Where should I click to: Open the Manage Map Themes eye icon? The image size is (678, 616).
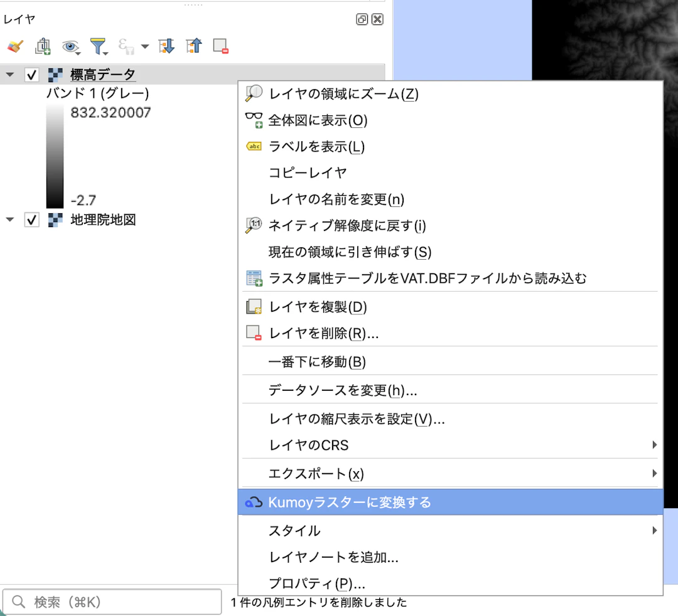71,46
